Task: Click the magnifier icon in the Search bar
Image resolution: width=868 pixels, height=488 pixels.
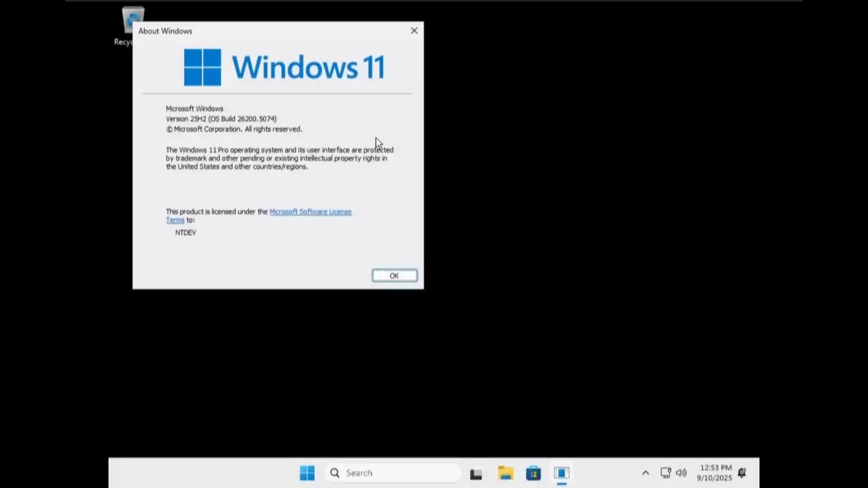Action: point(334,472)
